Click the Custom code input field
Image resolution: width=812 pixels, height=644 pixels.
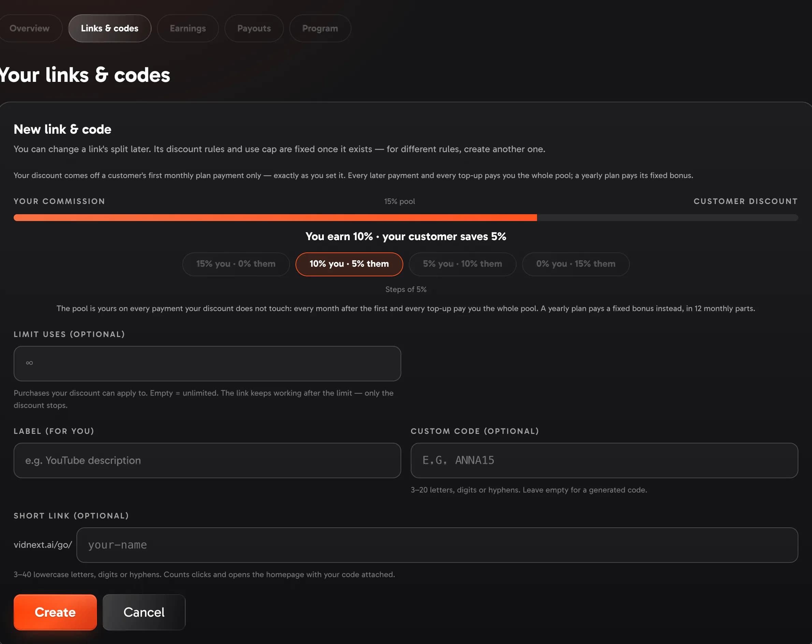(604, 460)
